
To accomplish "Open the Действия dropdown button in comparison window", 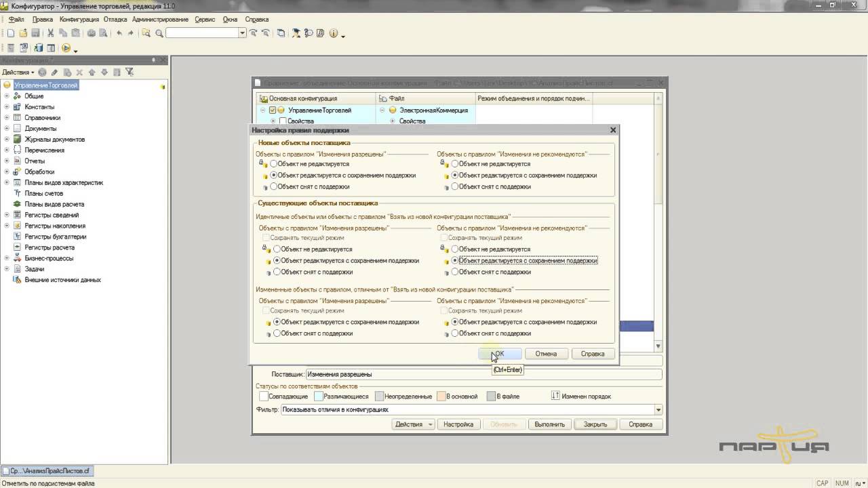I will (413, 424).
